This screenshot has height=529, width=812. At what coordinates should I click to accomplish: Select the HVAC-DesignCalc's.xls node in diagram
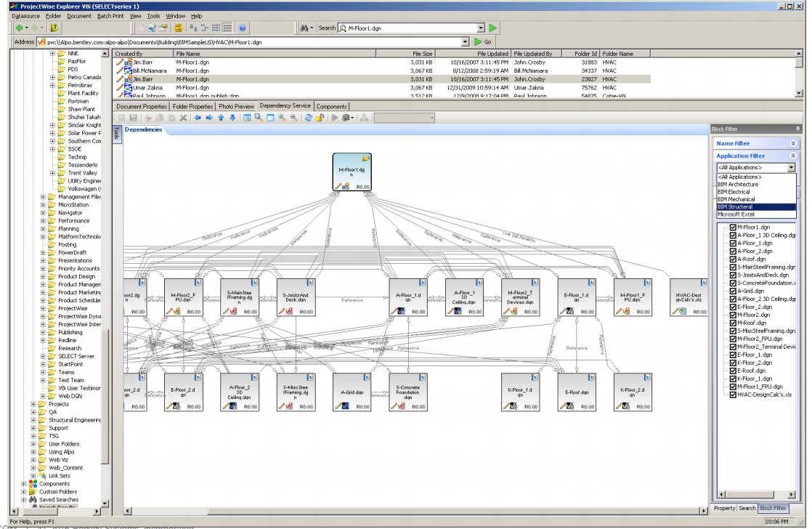tap(689, 297)
